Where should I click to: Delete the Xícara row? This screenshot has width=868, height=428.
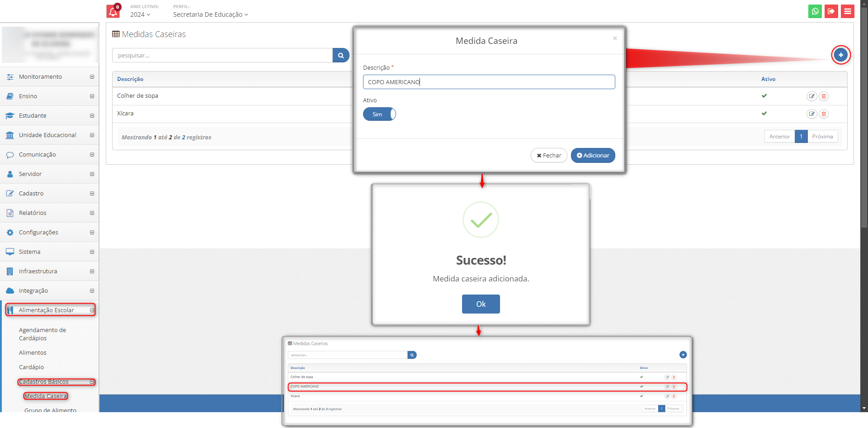click(824, 114)
